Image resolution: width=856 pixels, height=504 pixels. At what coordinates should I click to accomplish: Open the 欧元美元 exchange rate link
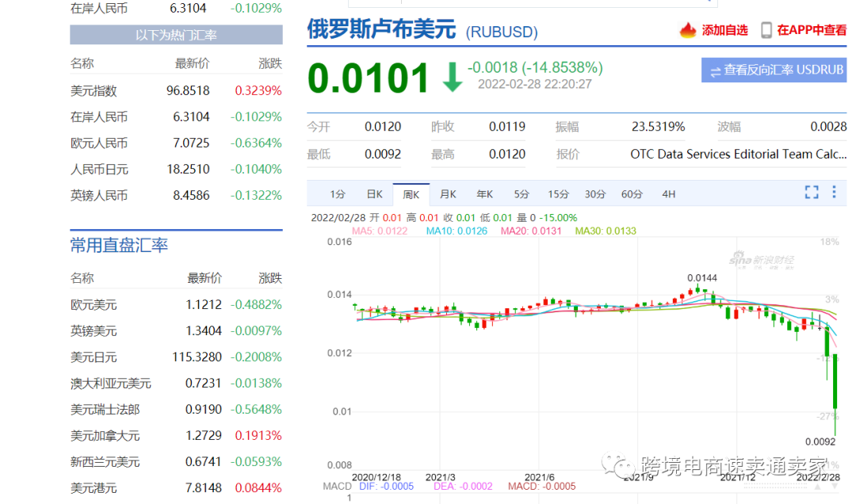pyautogui.click(x=92, y=304)
